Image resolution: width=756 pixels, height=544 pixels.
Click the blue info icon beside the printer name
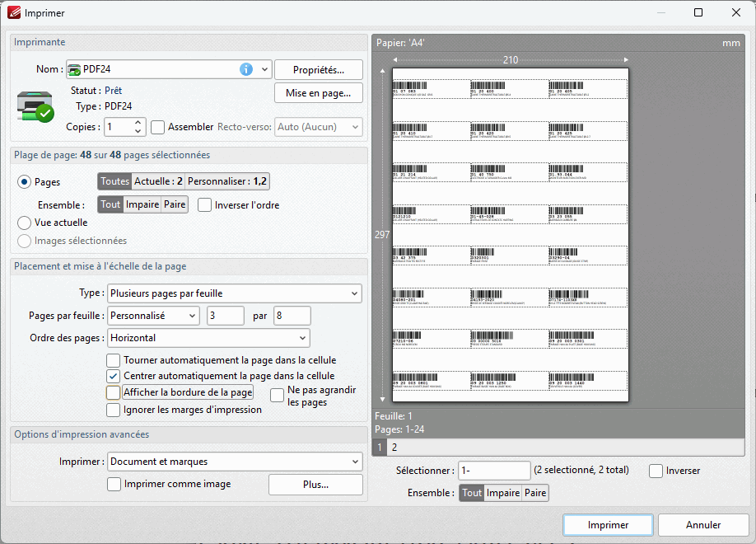245,69
